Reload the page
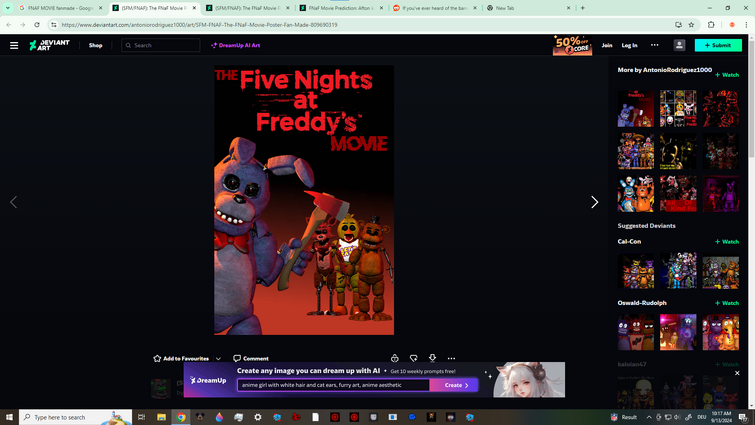The image size is (755, 425). click(37, 25)
